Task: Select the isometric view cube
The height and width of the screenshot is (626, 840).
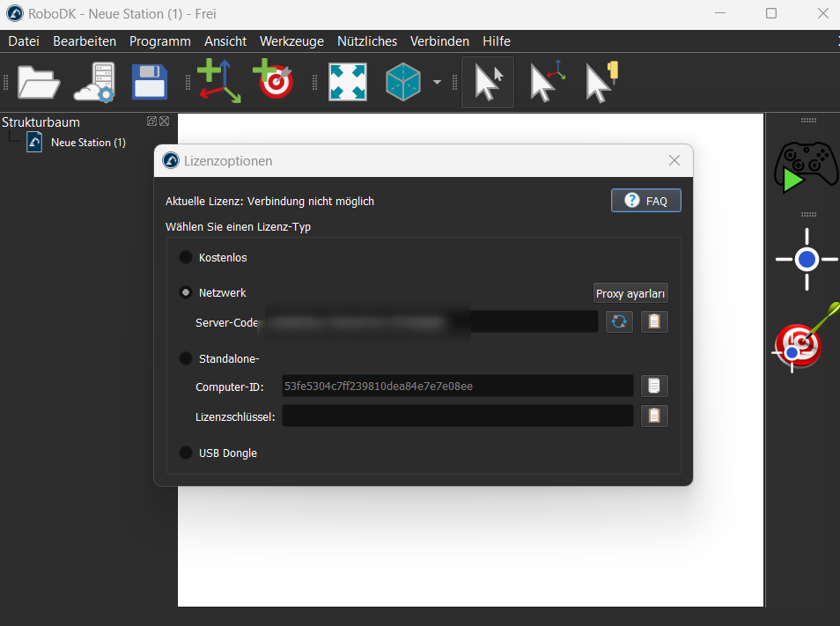Action: coord(403,82)
